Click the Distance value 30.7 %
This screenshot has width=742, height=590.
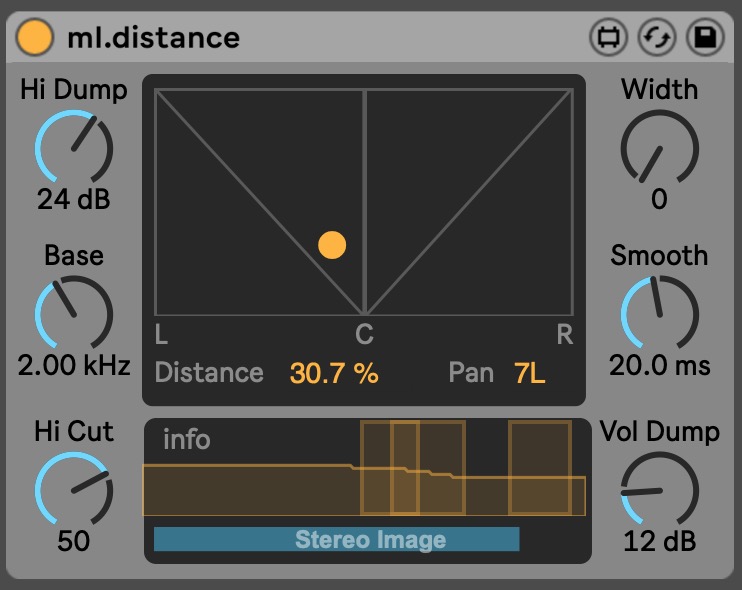coord(334,373)
